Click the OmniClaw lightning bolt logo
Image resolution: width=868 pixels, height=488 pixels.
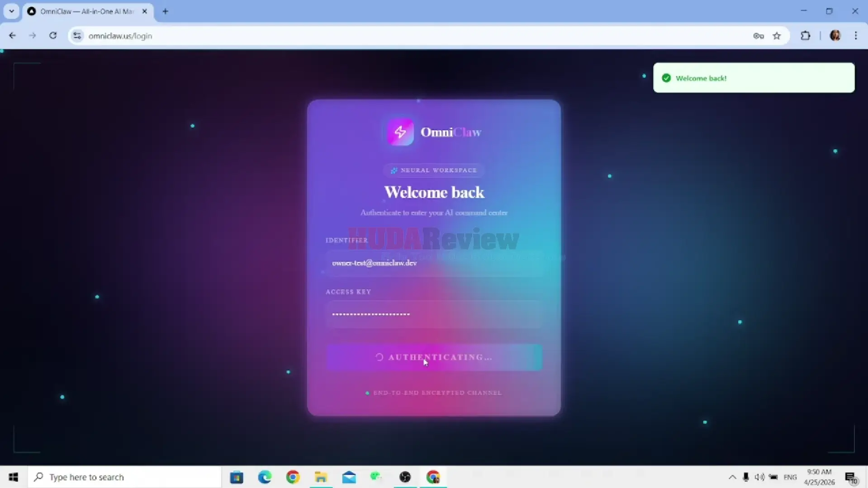(400, 132)
